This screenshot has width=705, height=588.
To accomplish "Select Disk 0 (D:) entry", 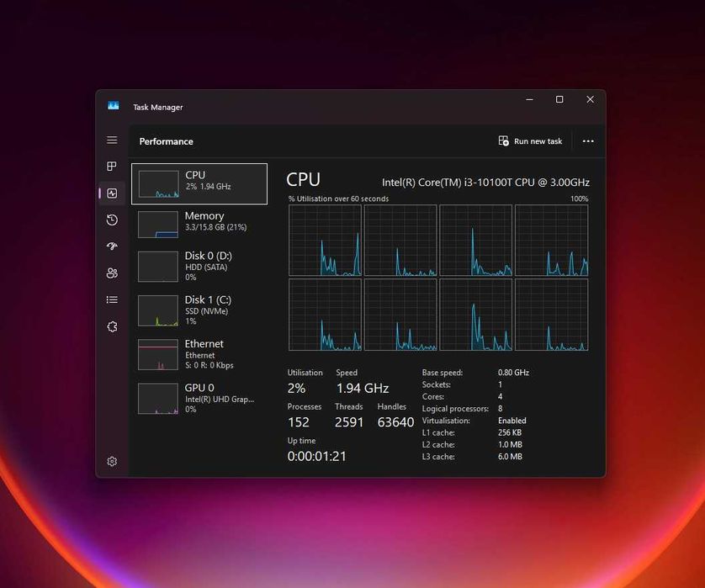I will click(x=199, y=266).
